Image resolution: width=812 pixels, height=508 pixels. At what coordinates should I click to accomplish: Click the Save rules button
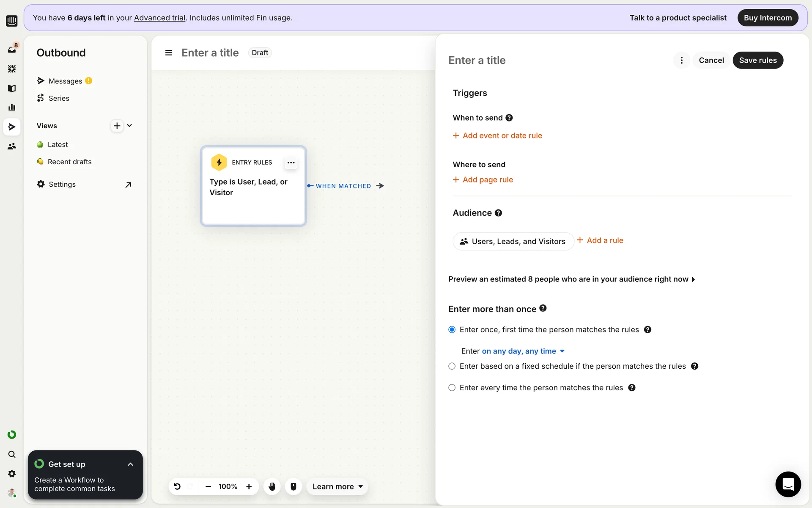(x=757, y=60)
